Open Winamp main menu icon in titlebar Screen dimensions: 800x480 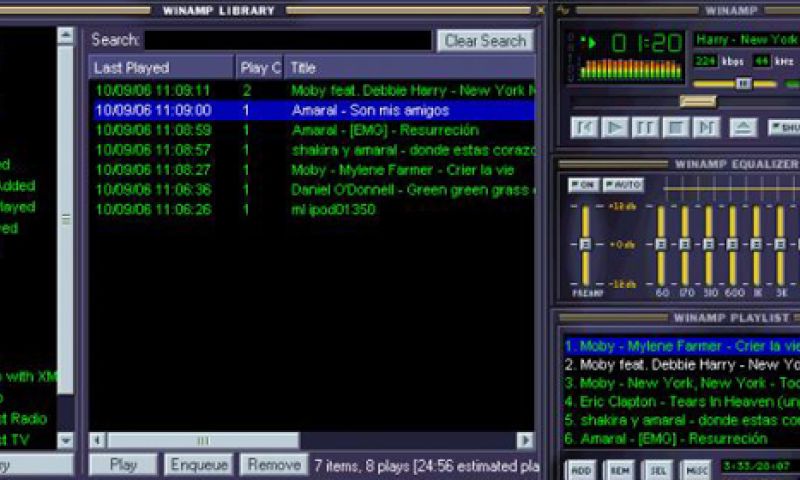(x=563, y=10)
